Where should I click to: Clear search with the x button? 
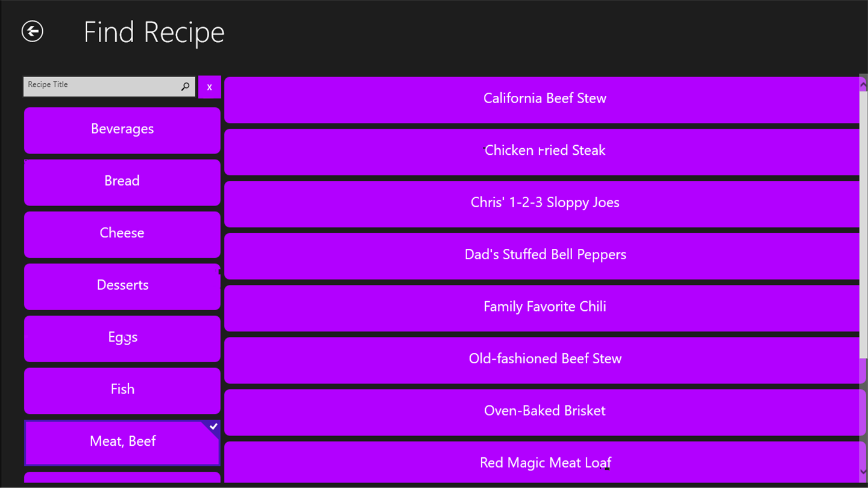pos(209,87)
